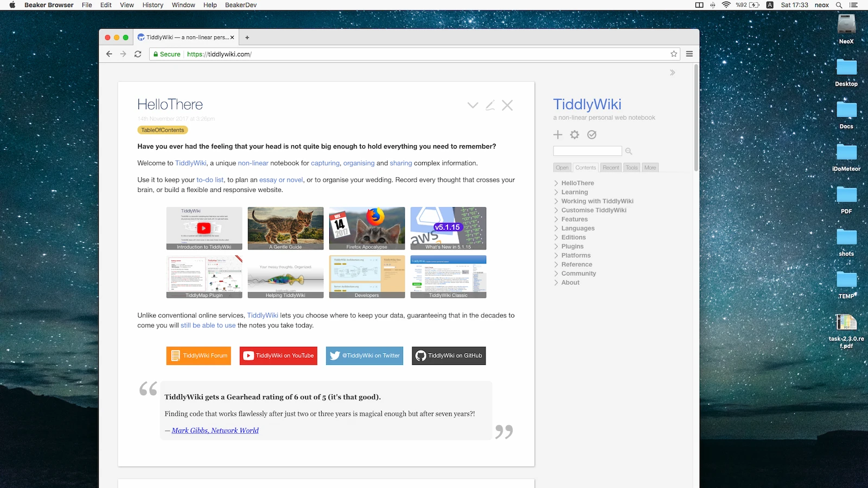Open the BeakerDev menu
The width and height of the screenshot is (868, 488).
241,5
